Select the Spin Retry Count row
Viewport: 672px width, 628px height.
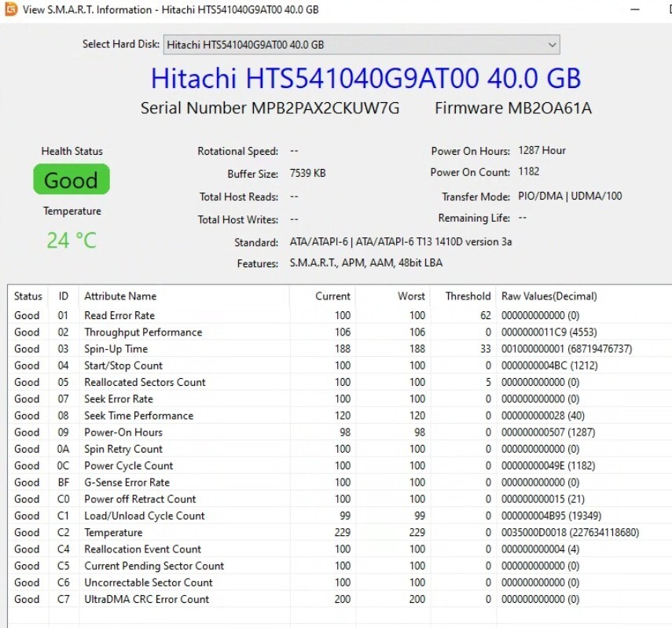[x=340, y=450]
